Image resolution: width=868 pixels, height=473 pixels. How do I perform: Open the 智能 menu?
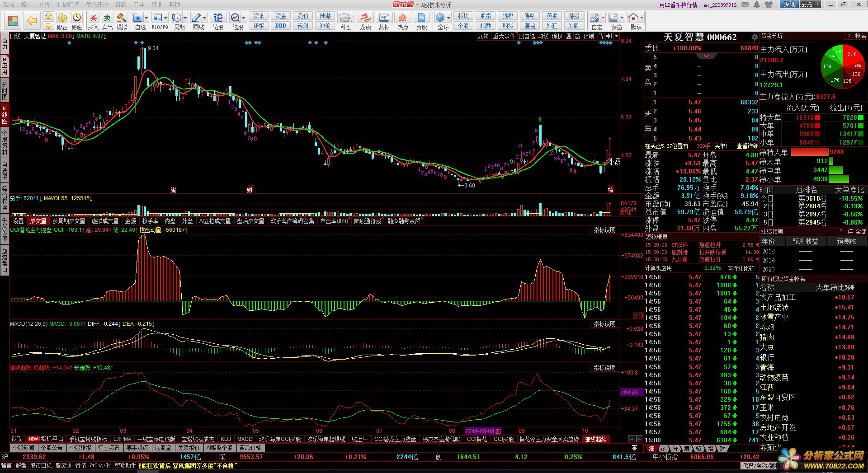120,5
